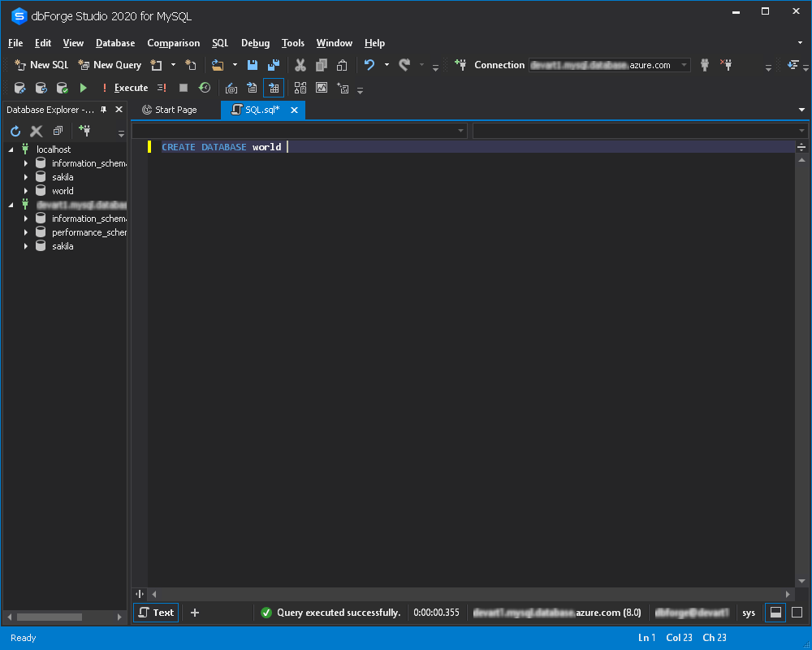
Task: Open the File menu
Action: coord(15,43)
